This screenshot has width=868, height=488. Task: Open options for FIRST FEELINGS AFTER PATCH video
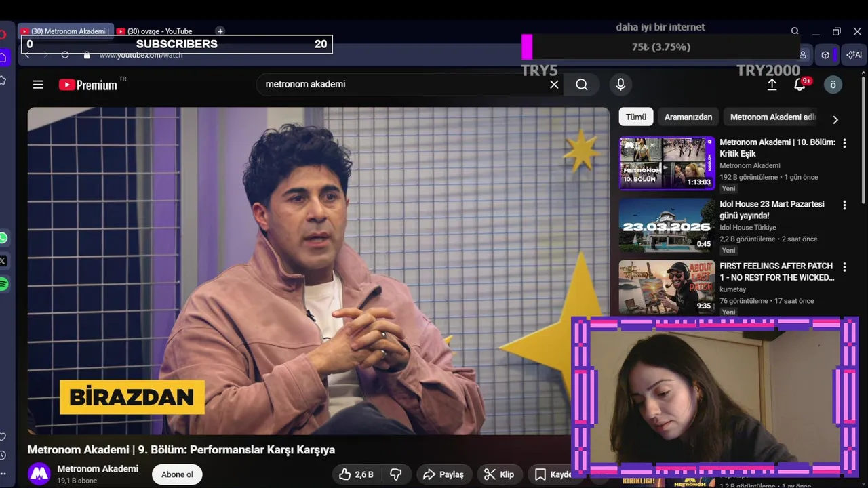click(844, 267)
